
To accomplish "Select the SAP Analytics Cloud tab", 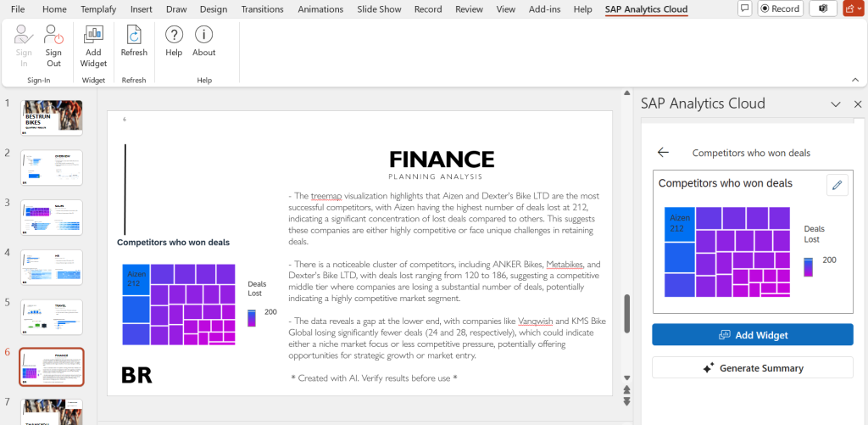I will (x=647, y=8).
